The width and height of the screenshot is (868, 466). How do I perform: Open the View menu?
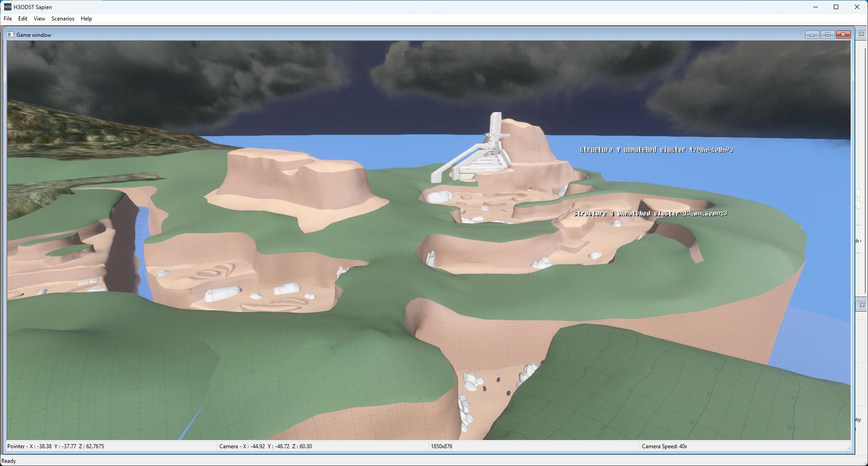click(x=39, y=19)
